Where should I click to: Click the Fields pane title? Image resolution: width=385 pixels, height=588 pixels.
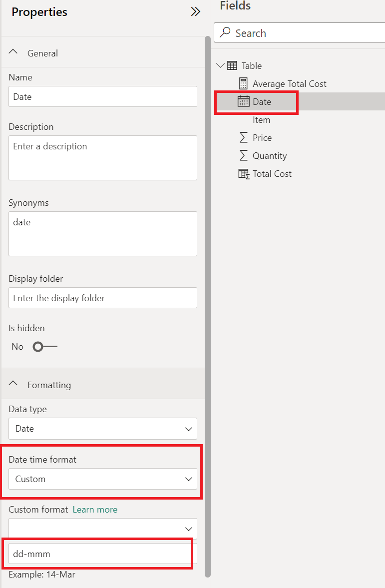coord(235,5)
